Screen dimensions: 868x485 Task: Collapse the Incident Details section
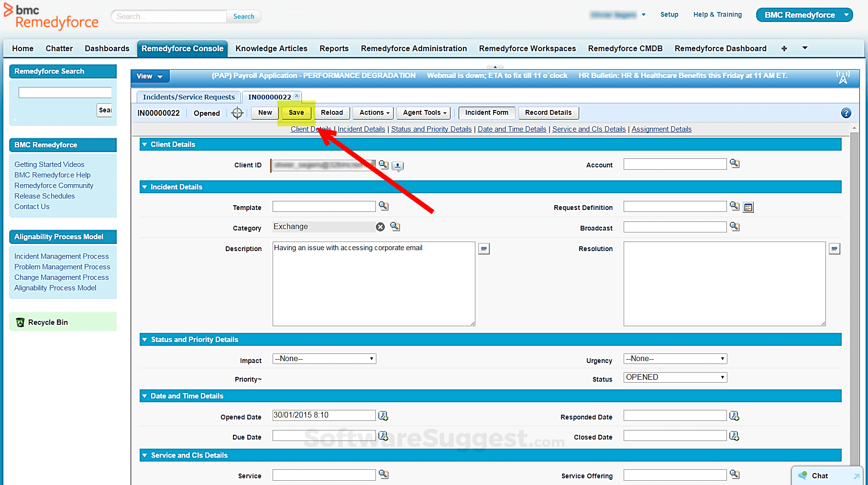(x=144, y=187)
